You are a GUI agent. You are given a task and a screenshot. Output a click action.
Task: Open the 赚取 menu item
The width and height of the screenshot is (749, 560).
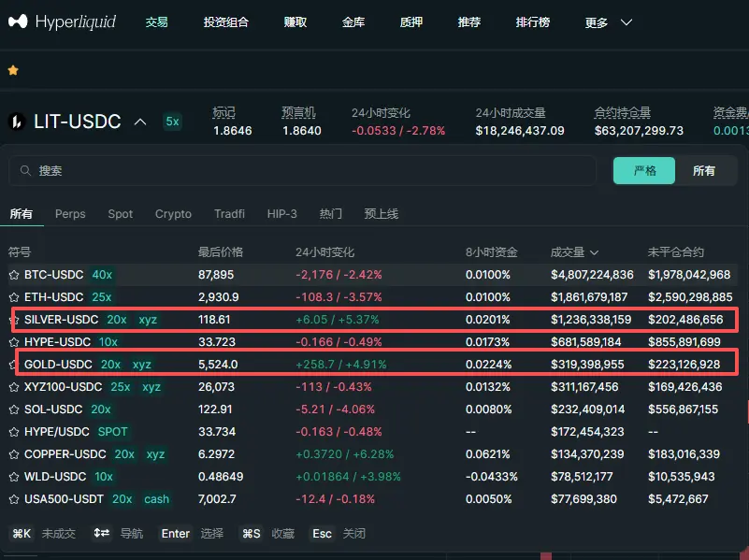[x=295, y=22]
